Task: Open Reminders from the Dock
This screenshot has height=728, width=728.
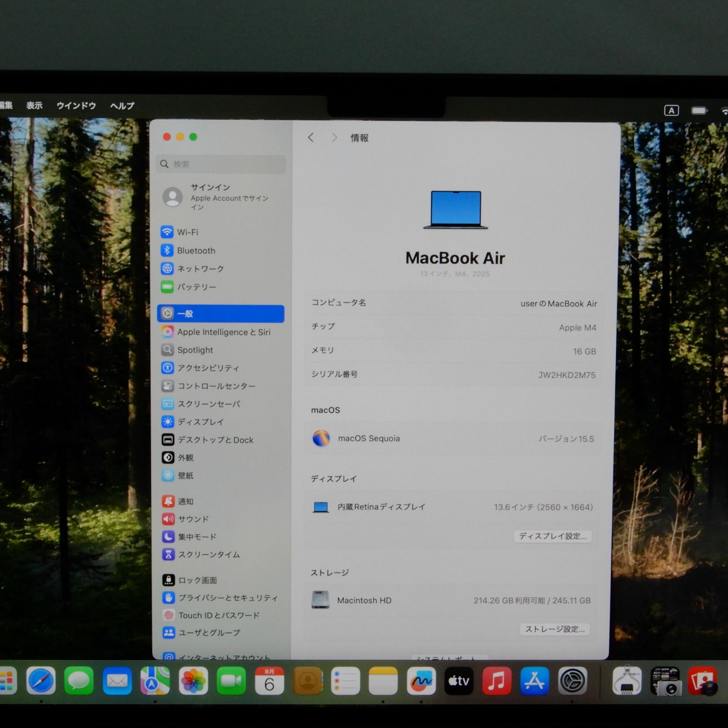Action: coord(345,681)
